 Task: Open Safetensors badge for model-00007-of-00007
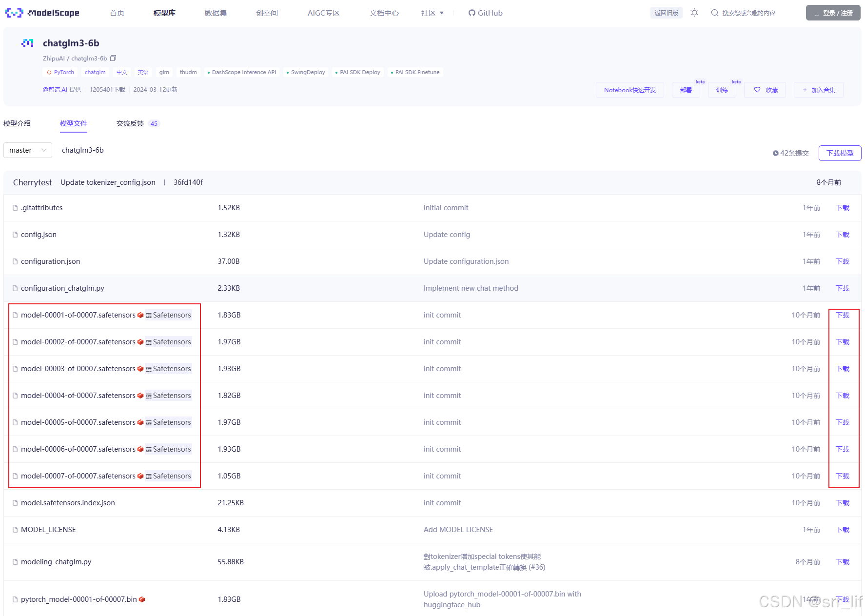[x=169, y=476]
